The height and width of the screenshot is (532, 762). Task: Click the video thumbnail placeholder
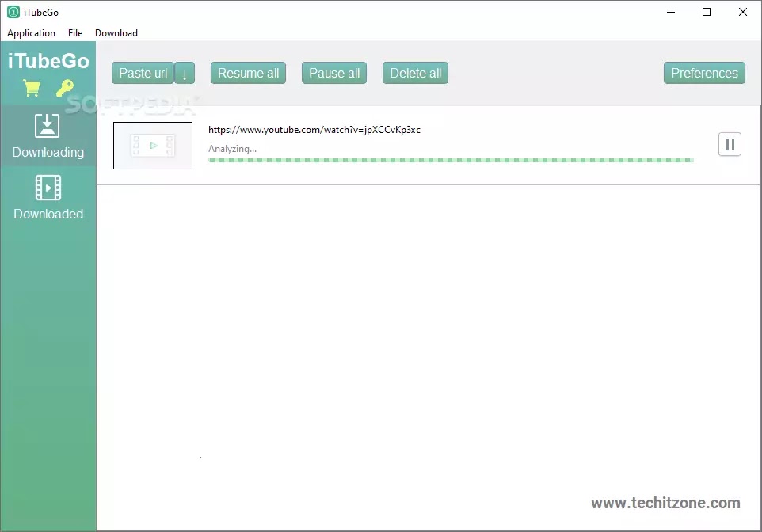153,145
